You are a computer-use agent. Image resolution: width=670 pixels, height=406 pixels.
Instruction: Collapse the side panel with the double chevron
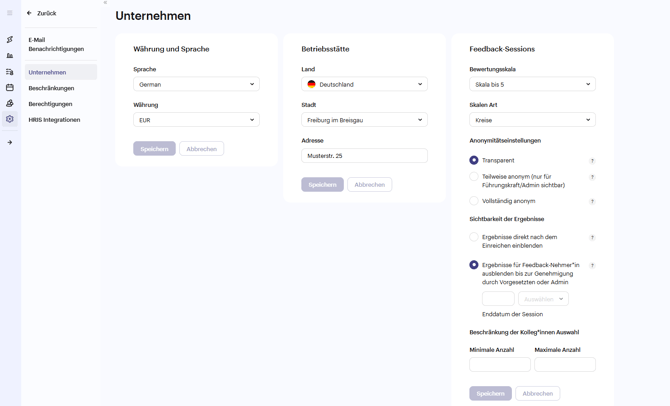(x=105, y=3)
